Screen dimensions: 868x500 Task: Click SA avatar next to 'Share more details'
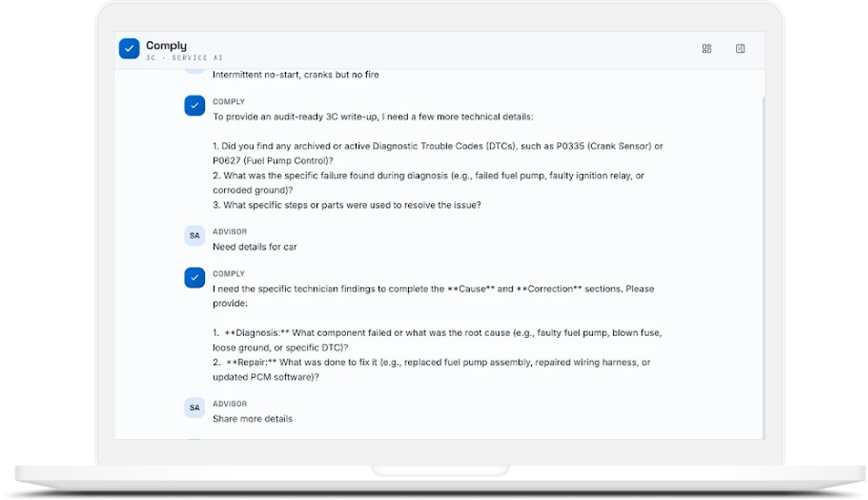tap(194, 407)
